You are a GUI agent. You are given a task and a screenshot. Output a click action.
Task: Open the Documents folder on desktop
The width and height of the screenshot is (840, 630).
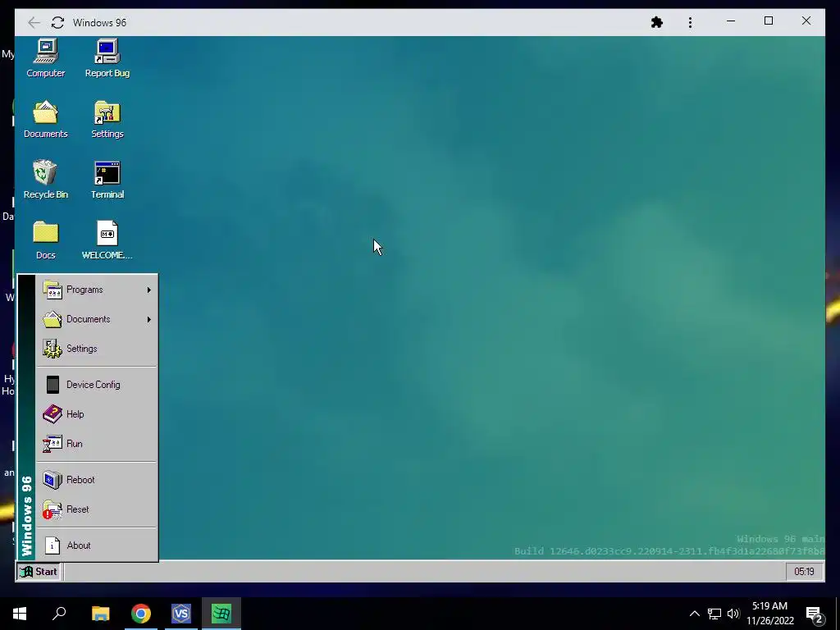click(46, 120)
